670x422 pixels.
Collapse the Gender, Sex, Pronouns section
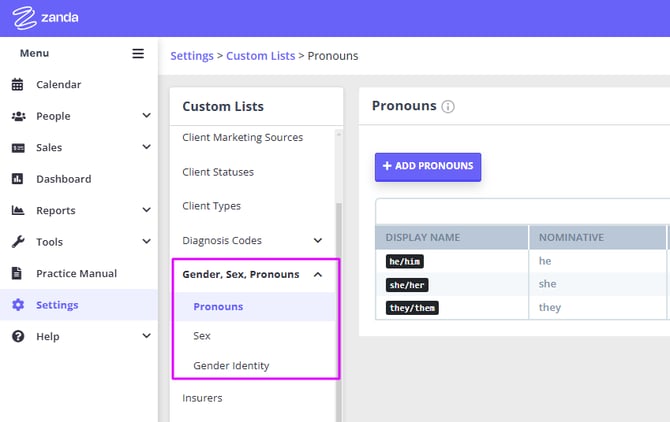[x=318, y=274]
